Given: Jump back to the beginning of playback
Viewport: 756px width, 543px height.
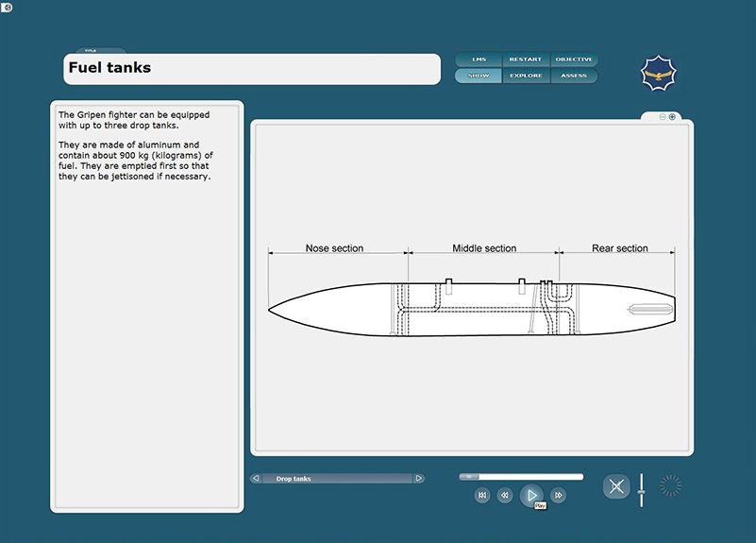Looking at the screenshot, I should (x=482, y=495).
